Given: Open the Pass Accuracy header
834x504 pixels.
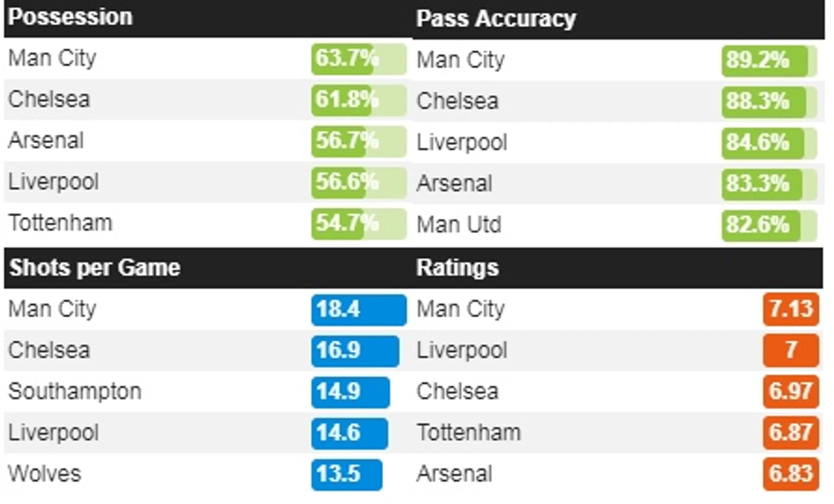Looking at the screenshot, I should click(496, 18).
